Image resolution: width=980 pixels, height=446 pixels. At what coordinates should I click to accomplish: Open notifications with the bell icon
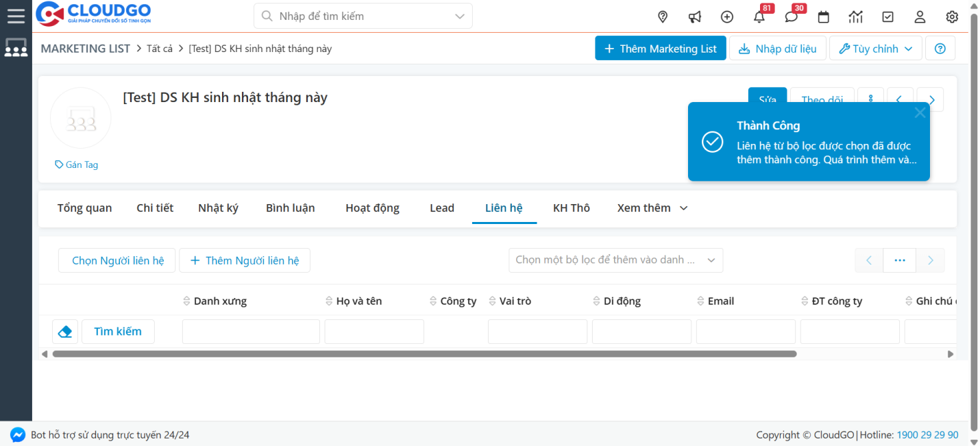tap(759, 16)
